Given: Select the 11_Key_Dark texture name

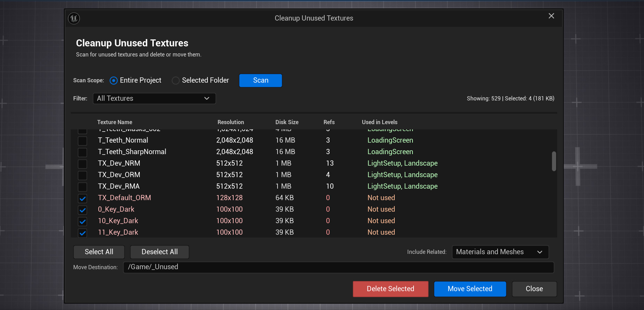Looking at the screenshot, I should [x=118, y=232].
